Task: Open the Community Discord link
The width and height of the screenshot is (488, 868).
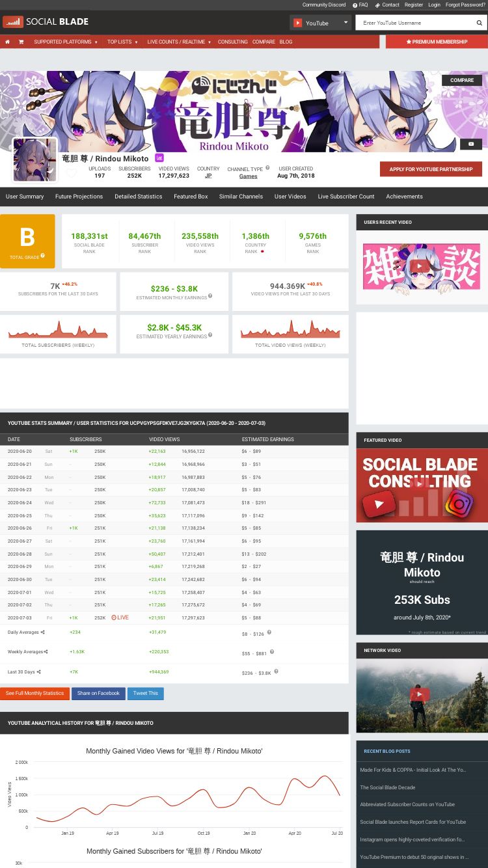Action: pyautogui.click(x=324, y=5)
